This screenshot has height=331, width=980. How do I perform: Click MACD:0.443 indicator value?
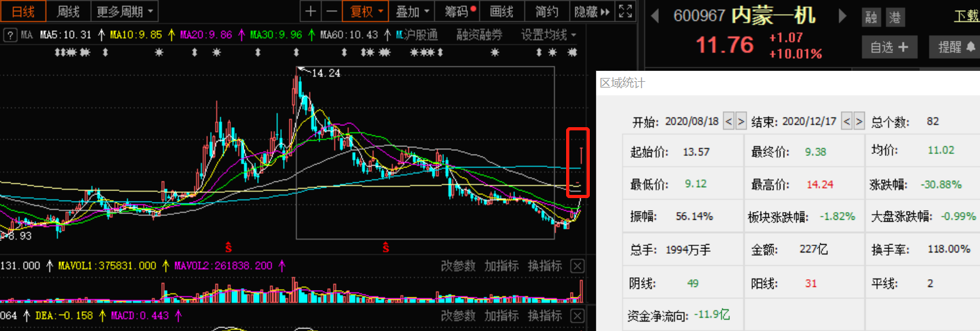click(x=140, y=315)
